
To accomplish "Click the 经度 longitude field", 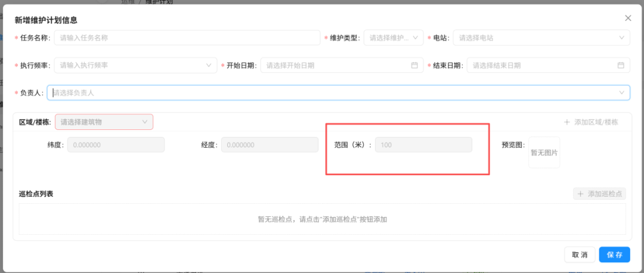I will (270, 145).
